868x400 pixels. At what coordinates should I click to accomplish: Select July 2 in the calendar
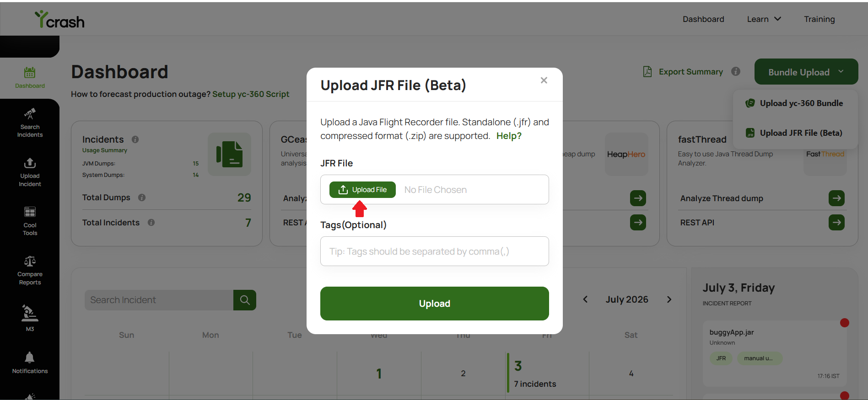tap(463, 373)
